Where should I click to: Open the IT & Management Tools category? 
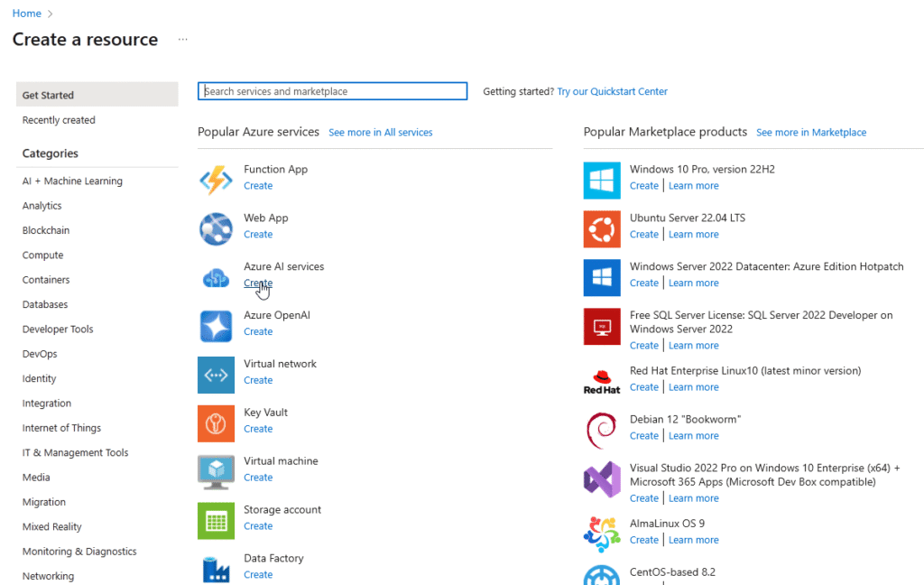point(76,453)
